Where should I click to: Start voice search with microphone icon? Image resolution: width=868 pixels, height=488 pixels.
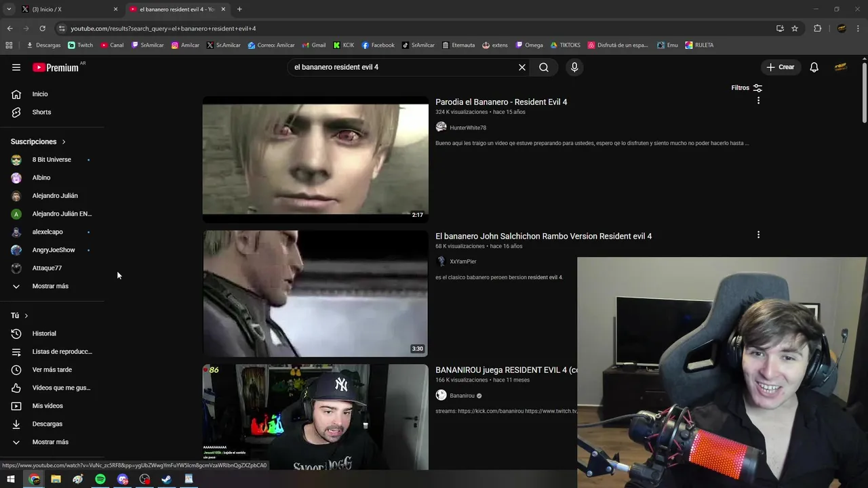(x=574, y=67)
